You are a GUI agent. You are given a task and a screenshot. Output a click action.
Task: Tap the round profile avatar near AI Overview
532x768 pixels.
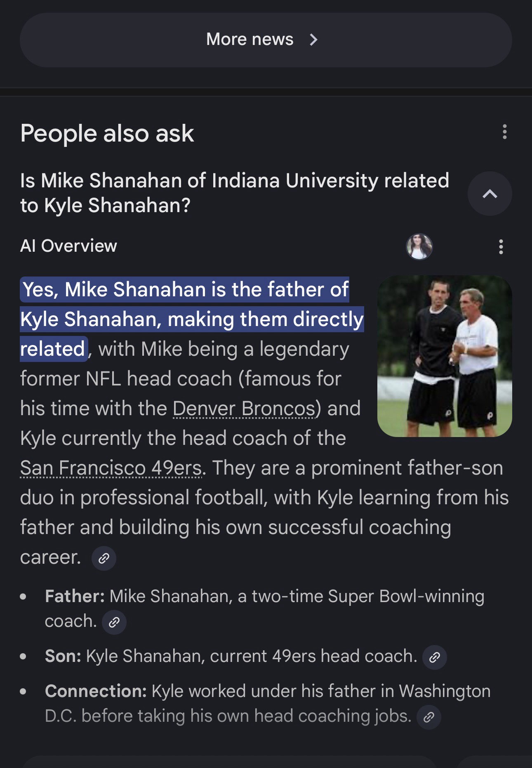[x=419, y=247]
